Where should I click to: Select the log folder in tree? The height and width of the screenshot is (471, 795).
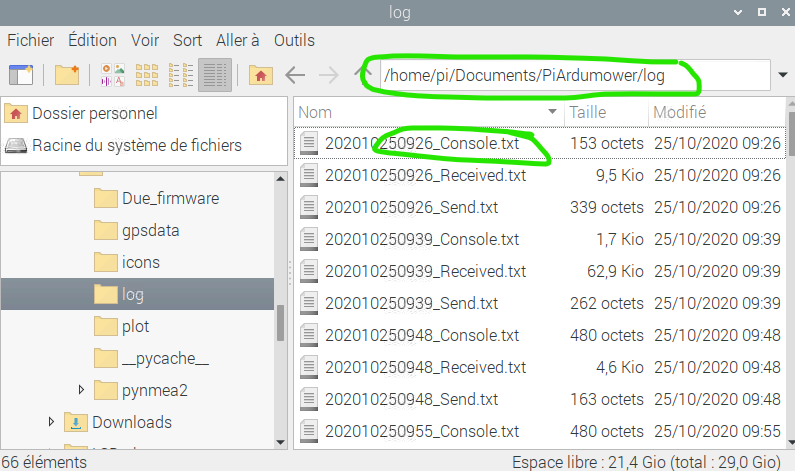(137, 294)
